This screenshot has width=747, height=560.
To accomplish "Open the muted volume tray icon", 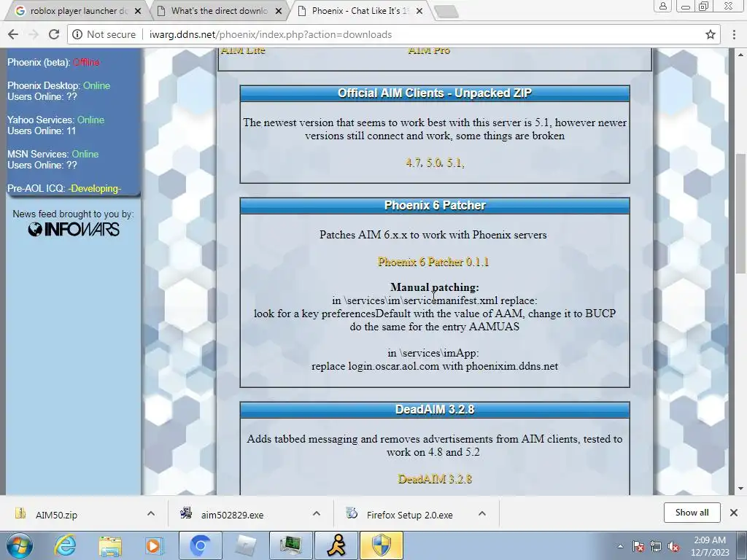I will tap(673, 546).
